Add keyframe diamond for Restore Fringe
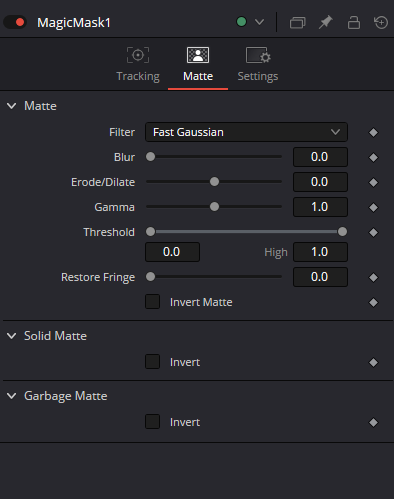394x499 pixels. [373, 277]
